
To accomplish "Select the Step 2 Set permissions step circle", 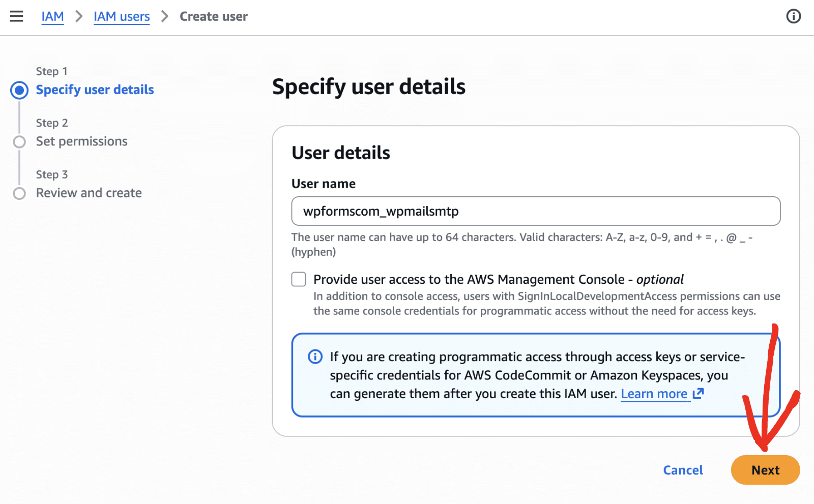I will [19, 142].
